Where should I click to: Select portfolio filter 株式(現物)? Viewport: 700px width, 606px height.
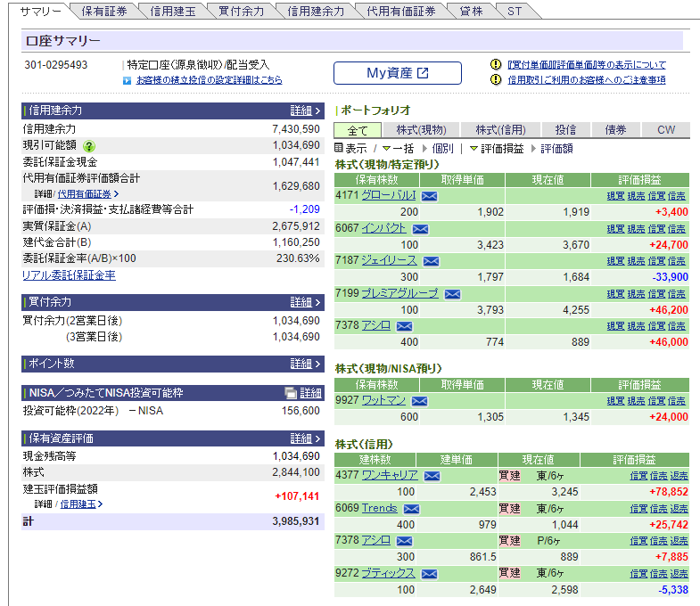(422, 130)
